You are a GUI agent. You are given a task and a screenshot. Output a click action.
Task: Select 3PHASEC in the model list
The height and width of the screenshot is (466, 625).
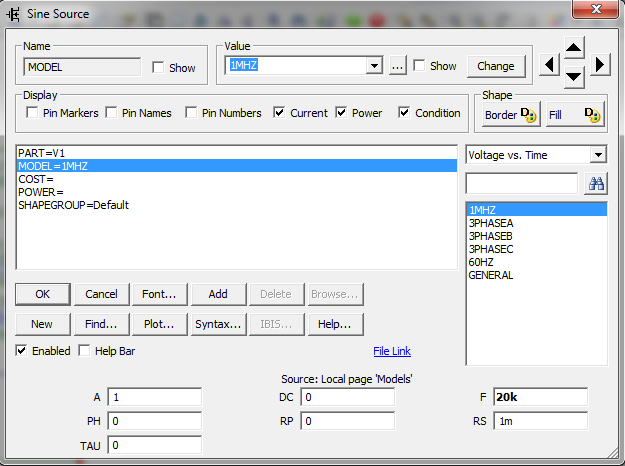536,249
